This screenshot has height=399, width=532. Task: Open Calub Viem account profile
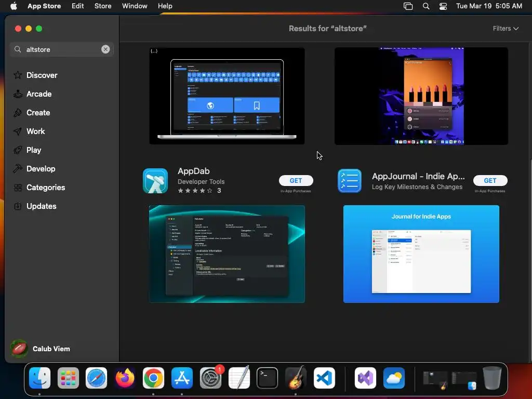(x=40, y=349)
